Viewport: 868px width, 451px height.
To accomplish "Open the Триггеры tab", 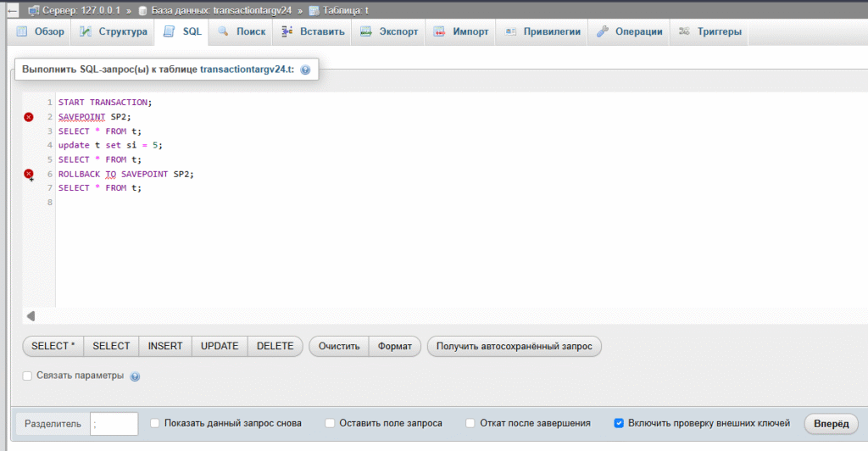I will tap(709, 31).
